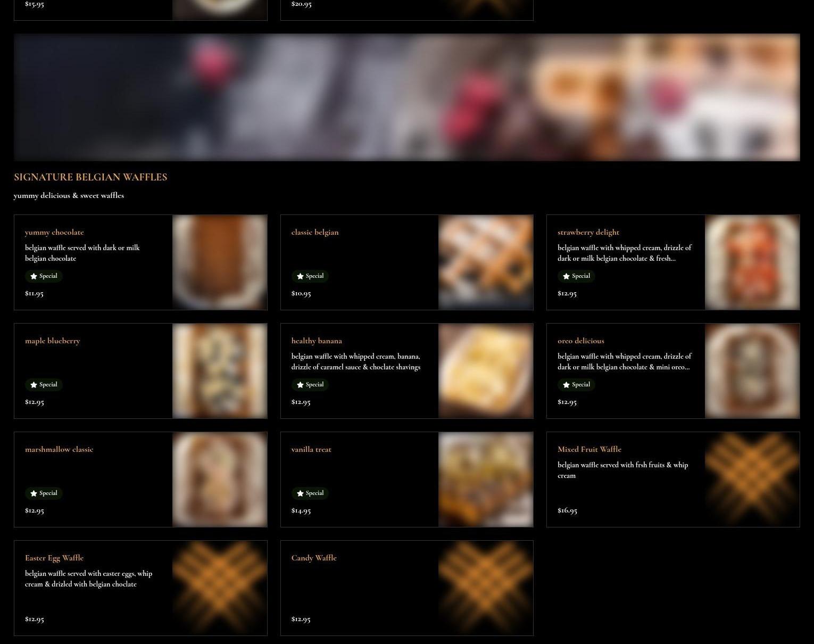814x644 pixels.
Task: View the maple blueberry waffle image
Action: click(220, 371)
